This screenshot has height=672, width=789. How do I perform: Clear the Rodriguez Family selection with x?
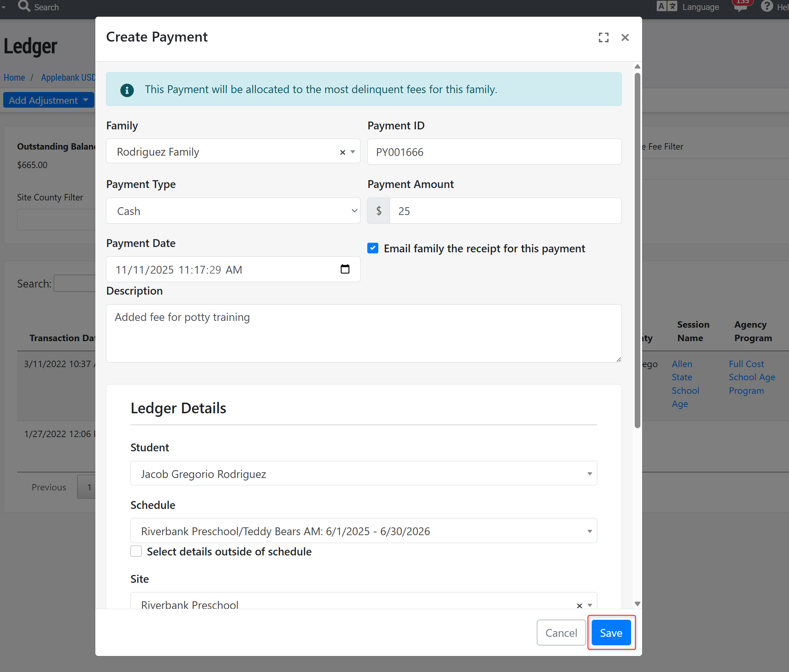[342, 152]
